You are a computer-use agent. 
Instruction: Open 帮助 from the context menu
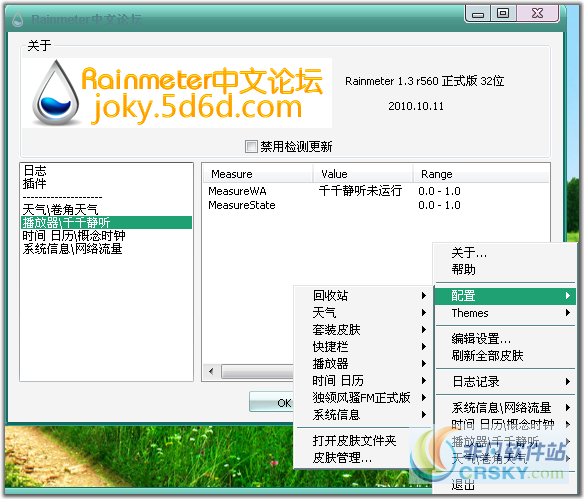click(x=505, y=270)
